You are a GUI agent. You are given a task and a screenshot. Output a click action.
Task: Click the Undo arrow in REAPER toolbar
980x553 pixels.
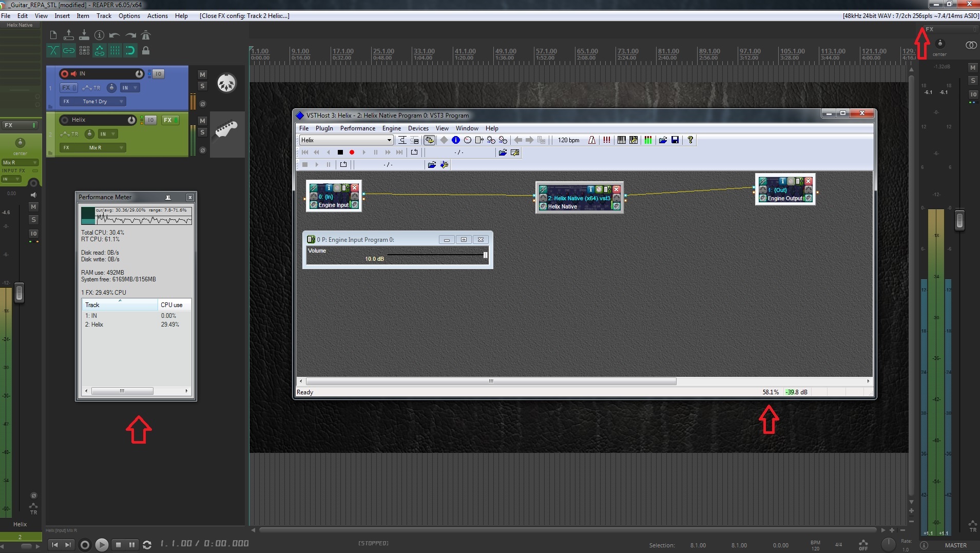pyautogui.click(x=114, y=35)
